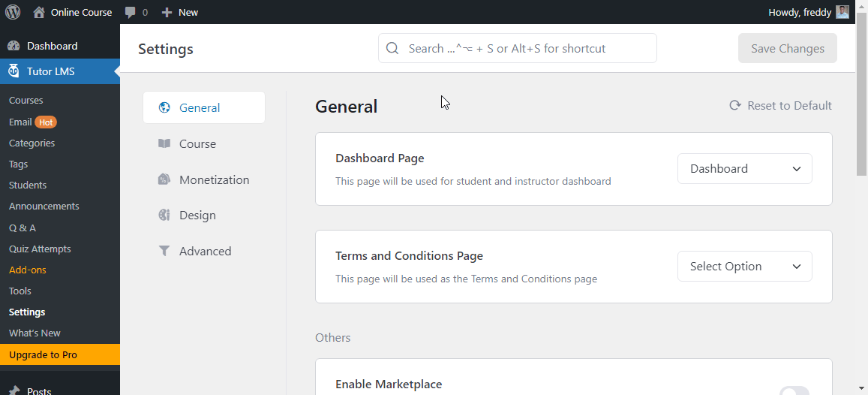Focus the settings search field
Screen dimensions: 868x395
pos(518,48)
